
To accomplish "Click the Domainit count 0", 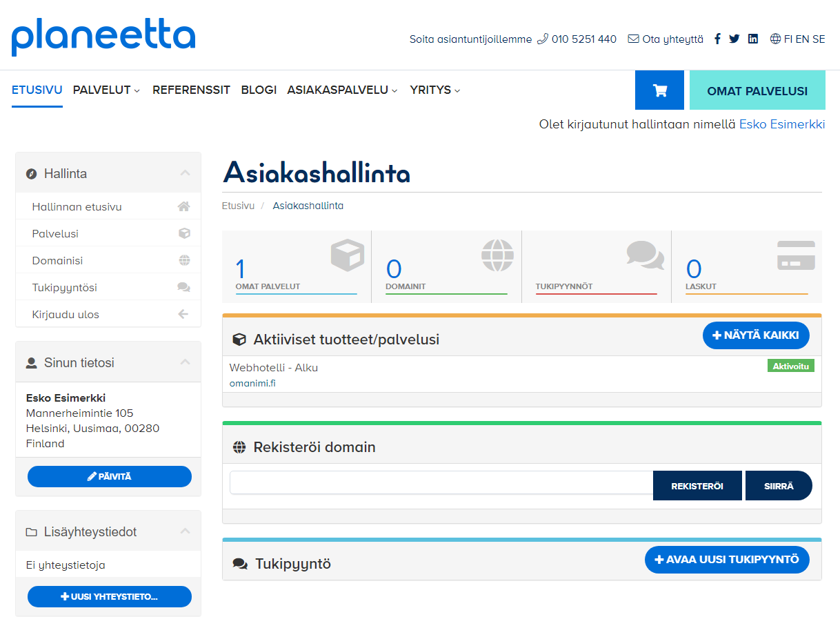I will tap(394, 269).
